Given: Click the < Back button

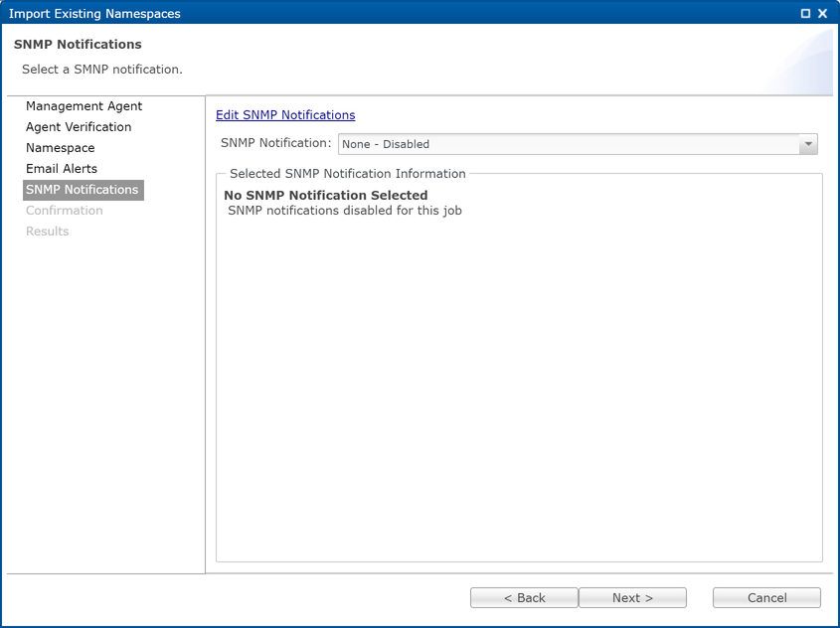Looking at the screenshot, I should (x=524, y=597).
